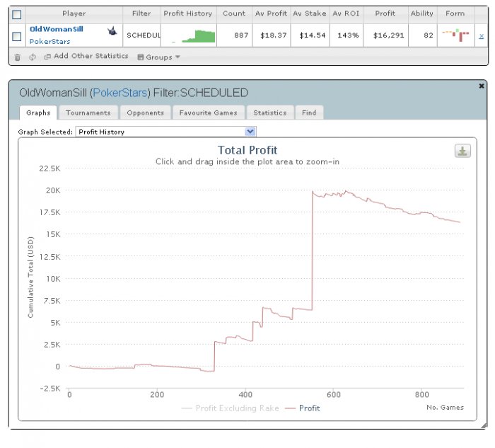495x448 pixels.
Task: Click the OldWomanSill player name link
Action: pos(56,30)
